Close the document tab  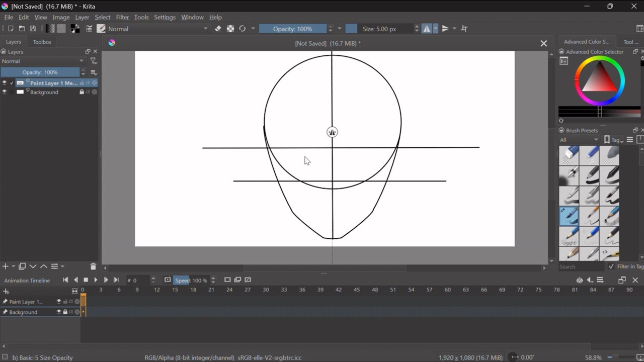click(543, 43)
